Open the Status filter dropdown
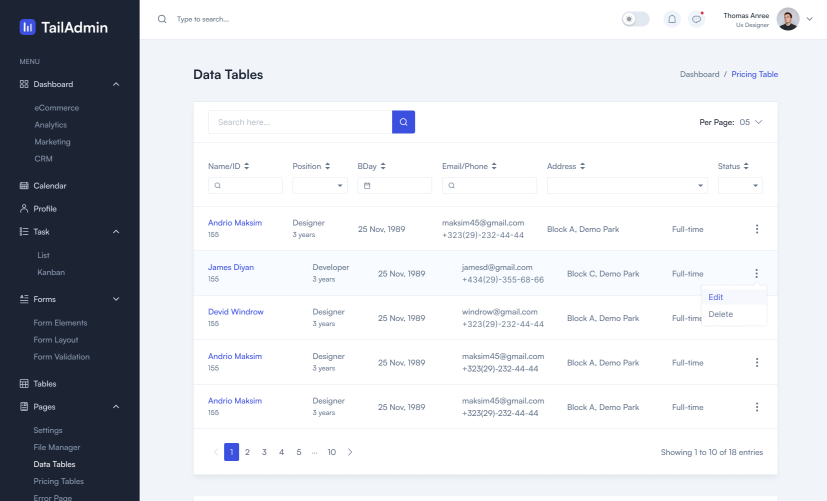Screen dimensions: 827x501 tap(740, 186)
